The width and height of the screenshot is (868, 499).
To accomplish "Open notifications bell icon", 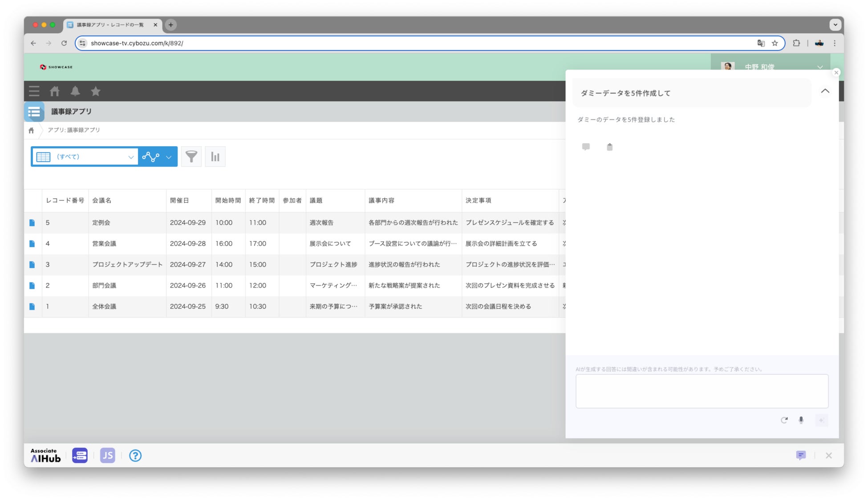I will tap(75, 91).
